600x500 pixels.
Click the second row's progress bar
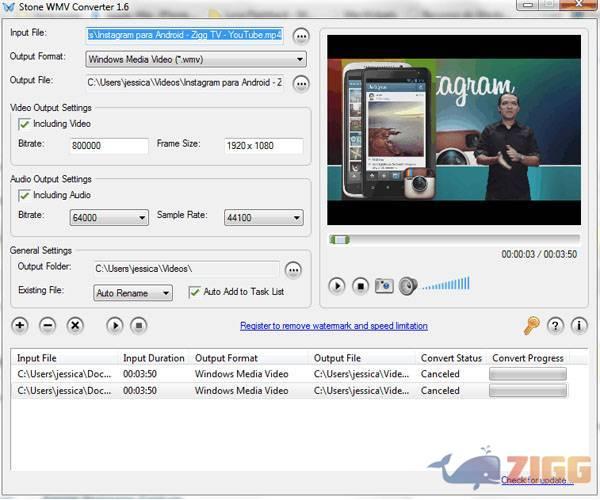[528, 391]
